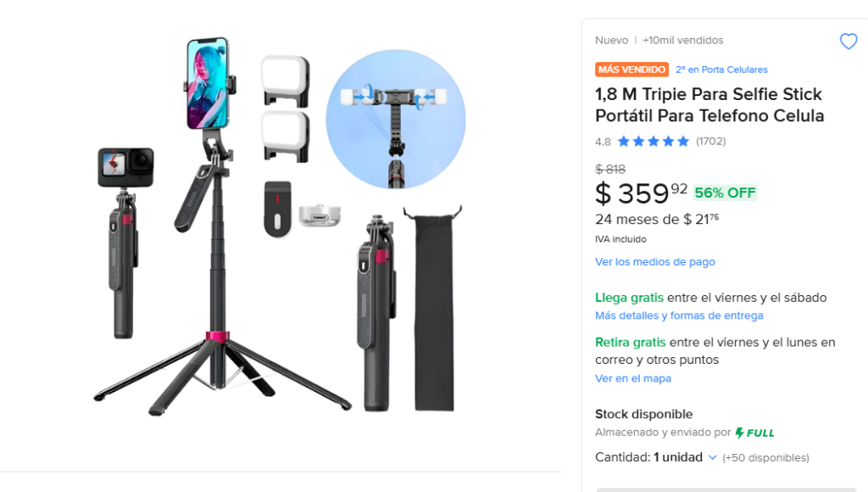Click the "+10mil vendidos" sold count

[x=682, y=40]
